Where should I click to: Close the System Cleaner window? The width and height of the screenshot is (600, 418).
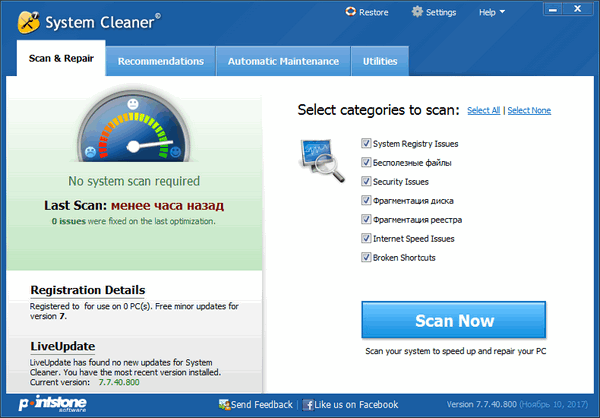coord(578,9)
